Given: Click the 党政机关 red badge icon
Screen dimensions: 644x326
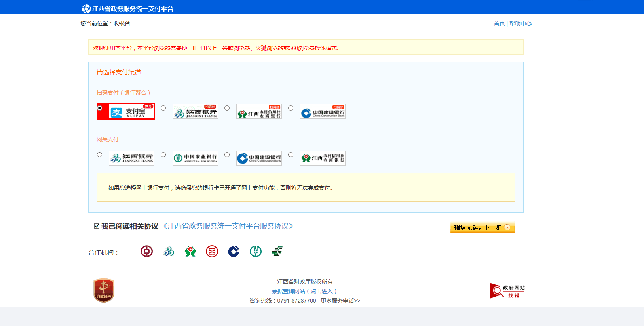Looking at the screenshot, I should [x=104, y=291].
